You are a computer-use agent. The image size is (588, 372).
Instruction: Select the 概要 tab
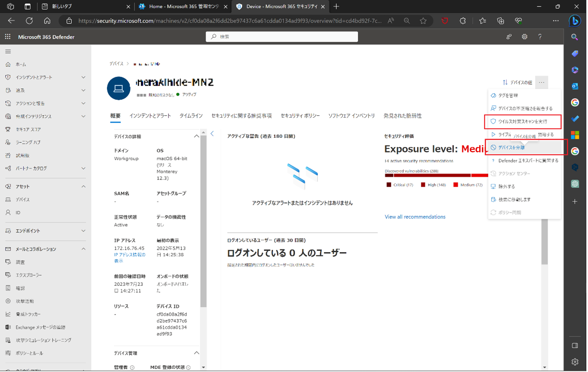click(x=115, y=116)
